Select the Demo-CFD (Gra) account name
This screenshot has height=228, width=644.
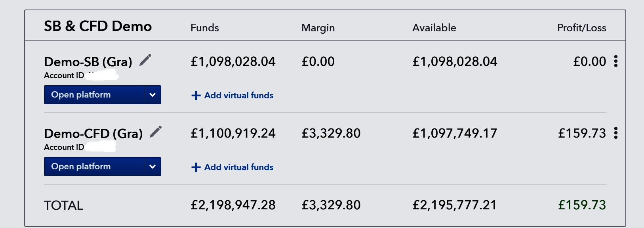pos(93,134)
